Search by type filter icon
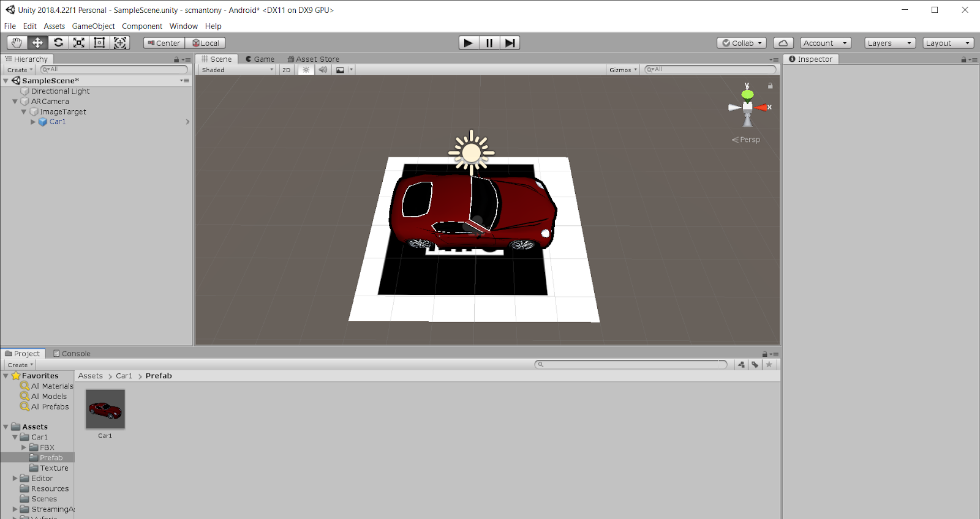This screenshot has width=980, height=519. pyautogui.click(x=742, y=365)
